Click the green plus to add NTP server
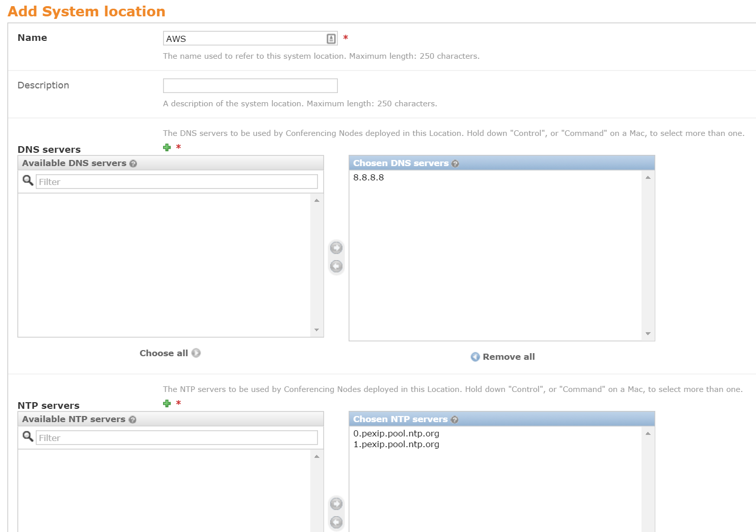 (x=167, y=404)
